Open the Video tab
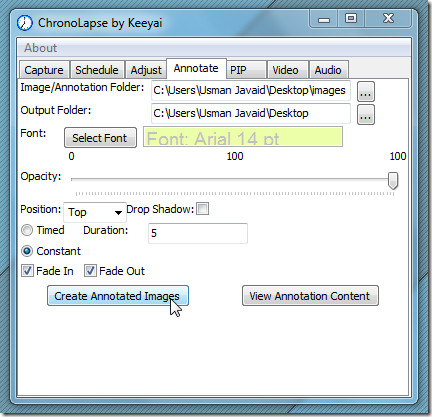Viewport: 432px width, 417px height. click(x=285, y=70)
